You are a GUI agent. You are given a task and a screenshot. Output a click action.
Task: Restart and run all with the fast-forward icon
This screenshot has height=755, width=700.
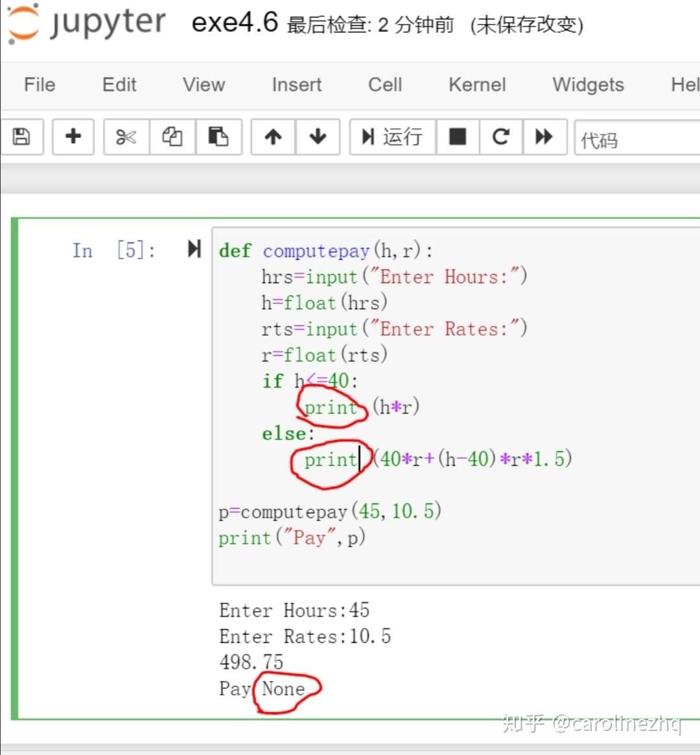click(544, 137)
